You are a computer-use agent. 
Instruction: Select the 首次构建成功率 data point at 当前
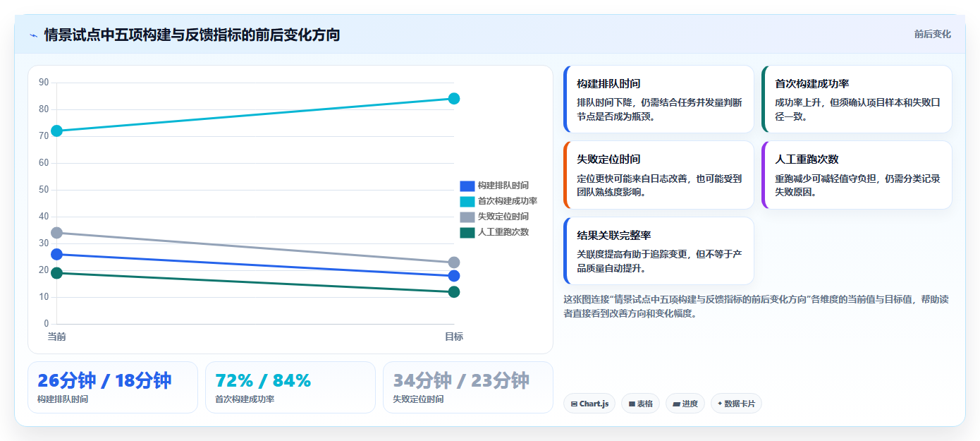(57, 131)
